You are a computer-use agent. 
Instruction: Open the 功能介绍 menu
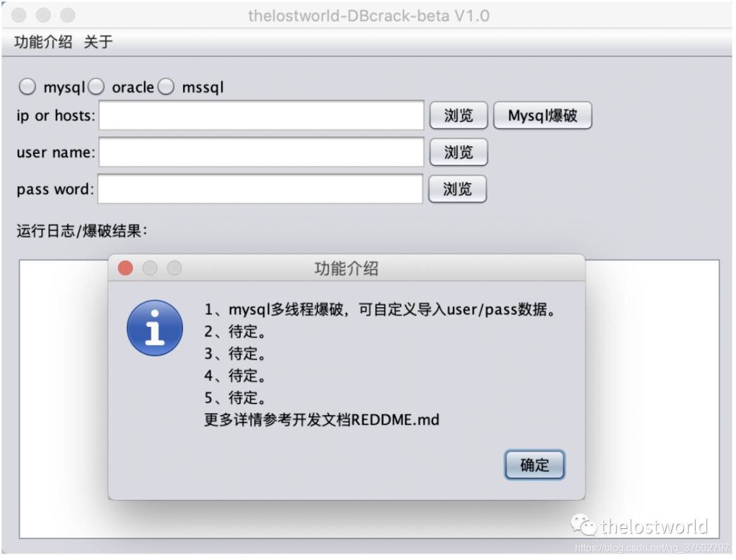43,42
